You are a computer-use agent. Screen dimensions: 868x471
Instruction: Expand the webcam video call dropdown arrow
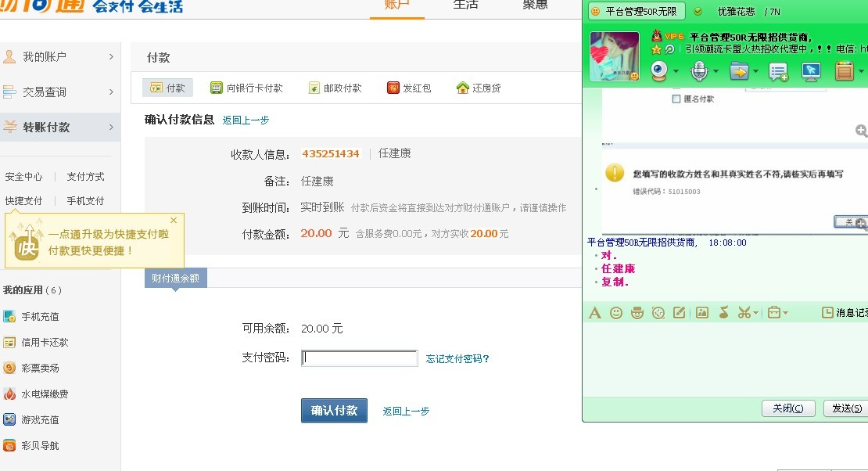coord(676,71)
